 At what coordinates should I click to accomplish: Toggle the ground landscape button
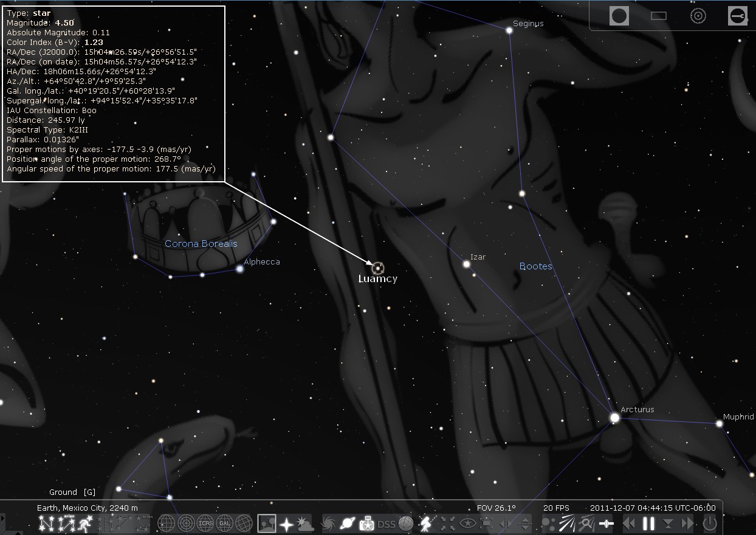267,523
